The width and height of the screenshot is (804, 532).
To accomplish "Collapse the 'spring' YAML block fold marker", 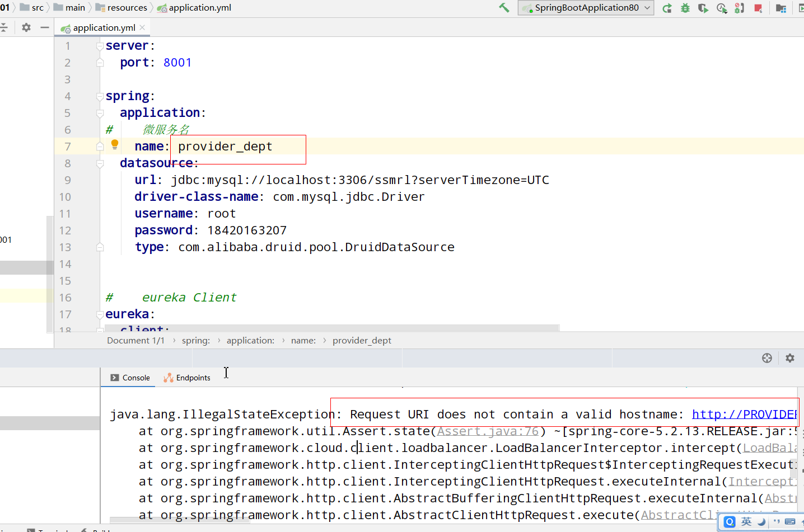I will 100,96.
